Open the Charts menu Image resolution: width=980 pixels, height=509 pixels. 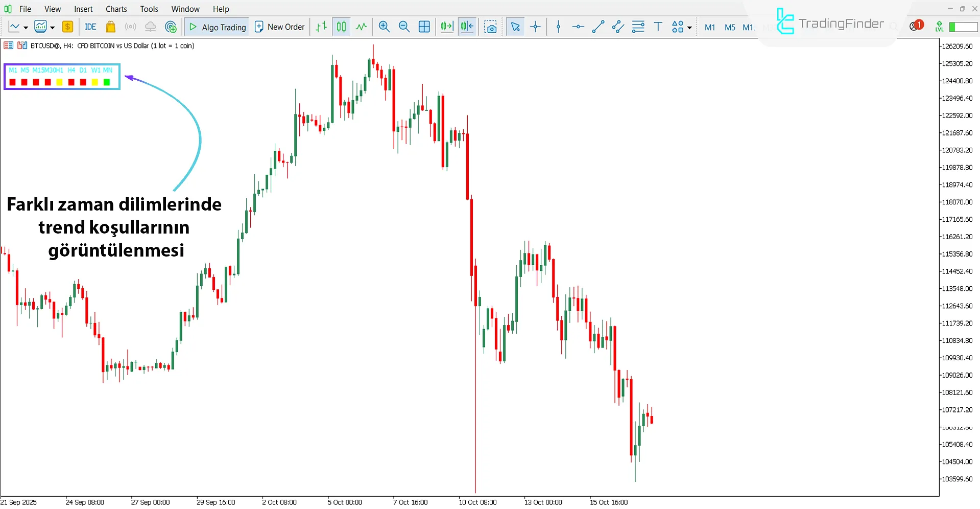pos(116,9)
